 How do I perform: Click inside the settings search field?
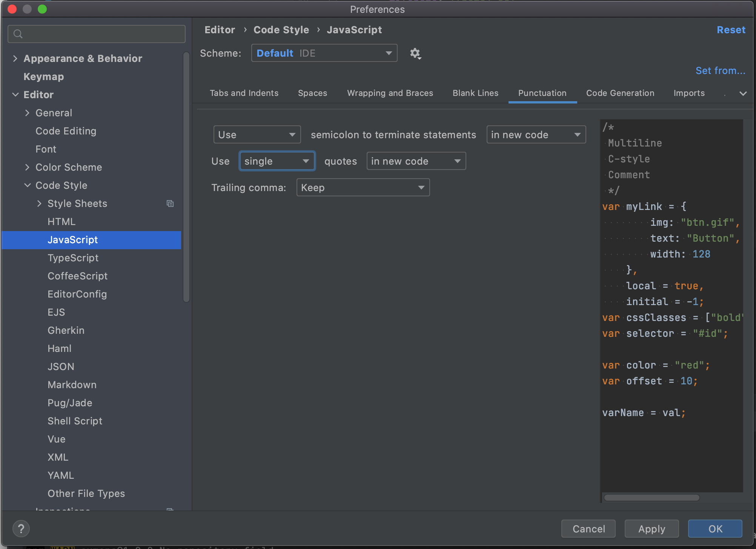tap(102, 34)
